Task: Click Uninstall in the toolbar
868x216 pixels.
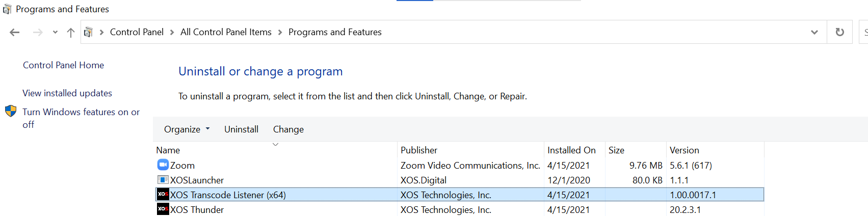Action: (241, 129)
